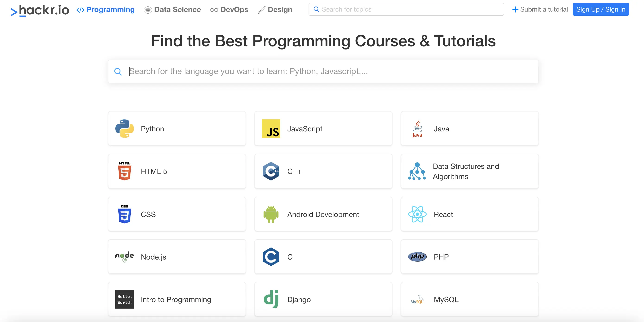Click the brush icon beside Design
The height and width of the screenshot is (322, 644).
[261, 10]
